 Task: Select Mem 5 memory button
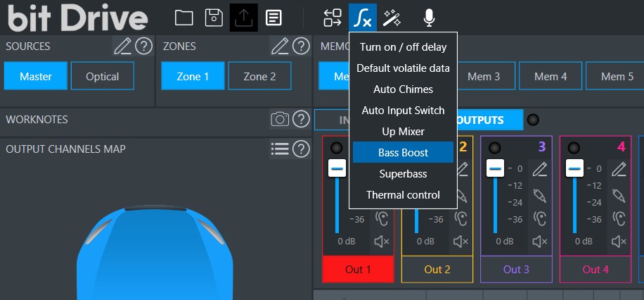(x=615, y=76)
